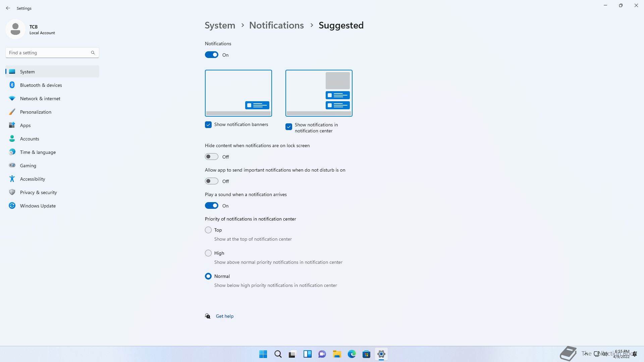644x362 pixels.
Task: Click the Bluetooth & devices icon
Action: coord(12,85)
